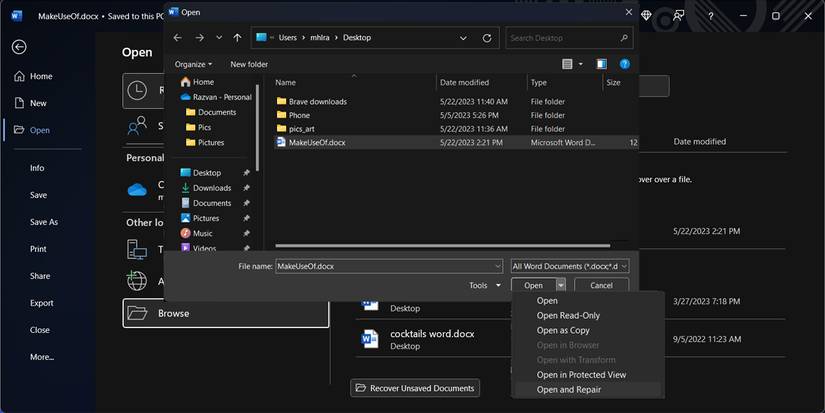Screen dimensions: 825x413
Task: Select Downloads in the navigation pane
Action: click(x=211, y=188)
